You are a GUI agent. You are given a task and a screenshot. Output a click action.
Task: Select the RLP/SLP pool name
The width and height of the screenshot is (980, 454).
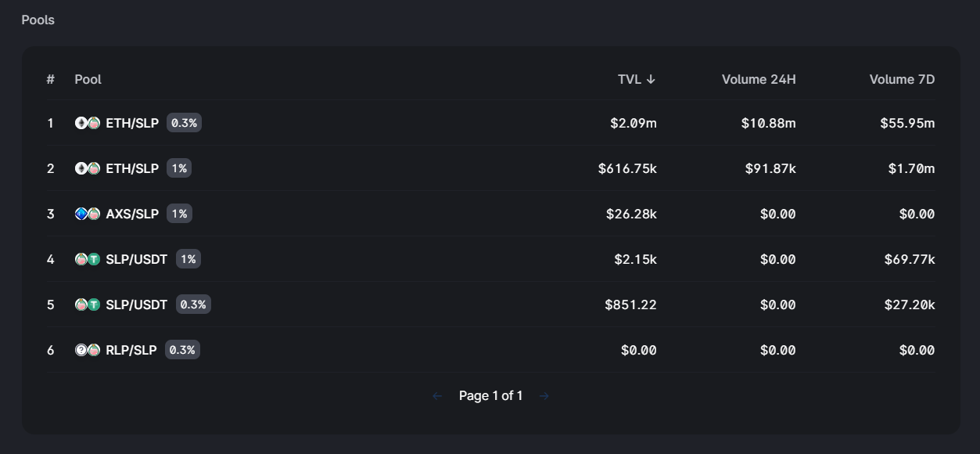click(x=131, y=350)
